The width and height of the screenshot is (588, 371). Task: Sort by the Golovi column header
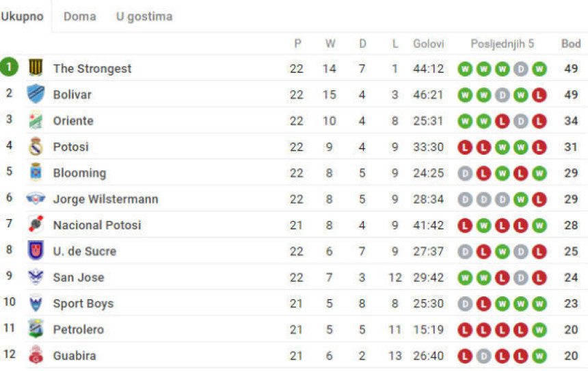point(429,44)
